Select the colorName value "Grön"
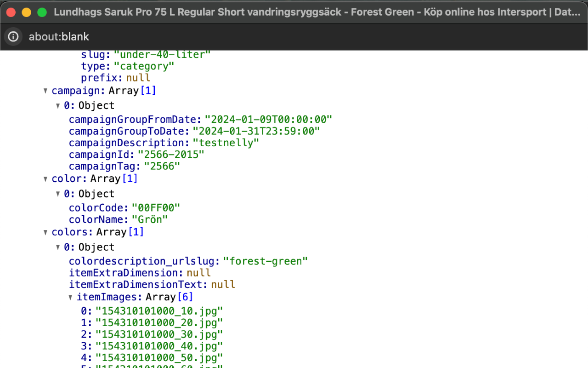 pos(150,219)
